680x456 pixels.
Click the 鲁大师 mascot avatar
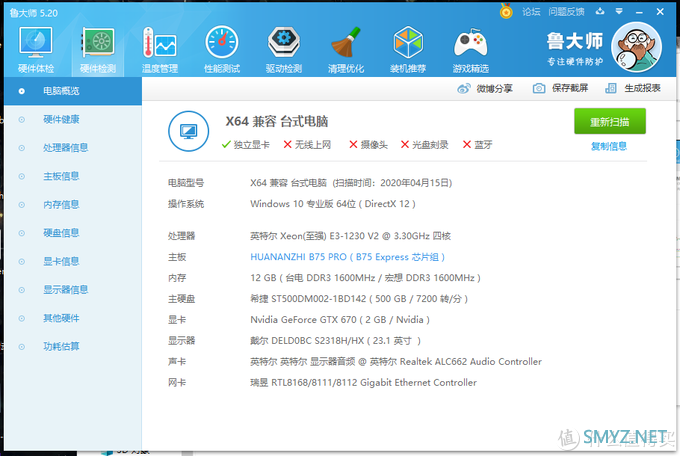point(636,47)
